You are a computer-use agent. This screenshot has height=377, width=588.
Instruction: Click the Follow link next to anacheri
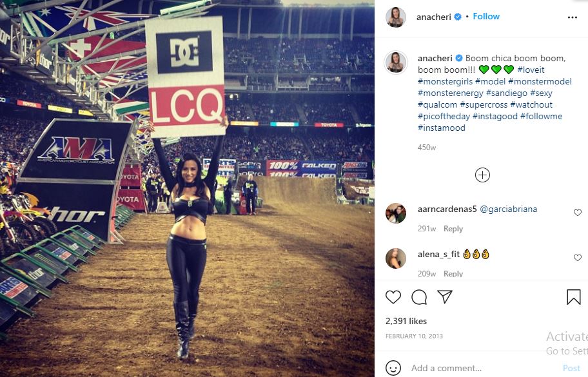[486, 17]
